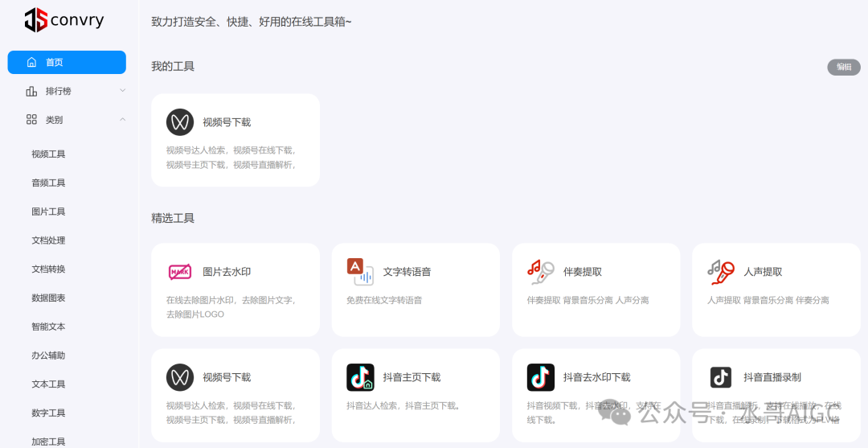
Task: Click 视频号下载 title in 精选工具 card
Action: coord(227,377)
